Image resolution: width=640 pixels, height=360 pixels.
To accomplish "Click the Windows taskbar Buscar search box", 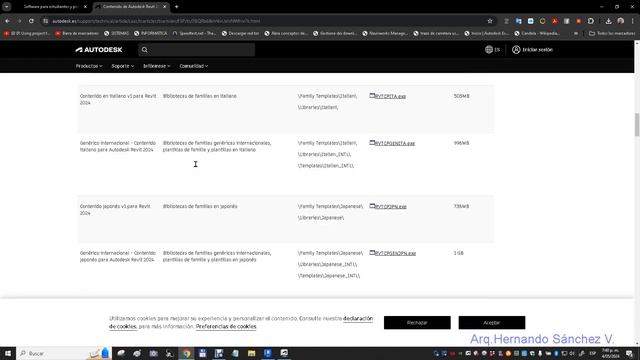I will (63, 353).
